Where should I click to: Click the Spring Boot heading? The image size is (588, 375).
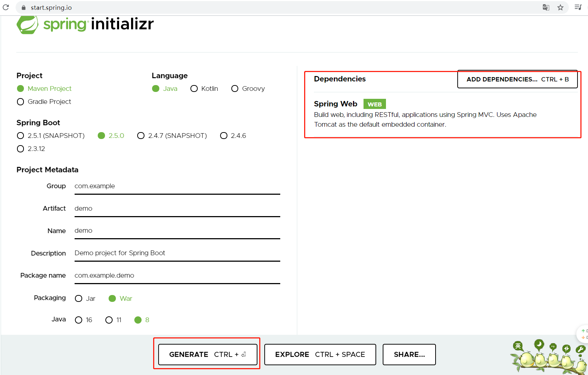[x=38, y=123]
